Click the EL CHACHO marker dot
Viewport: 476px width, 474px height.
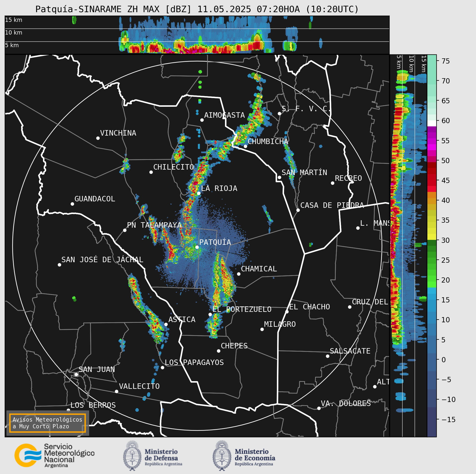[287, 312]
